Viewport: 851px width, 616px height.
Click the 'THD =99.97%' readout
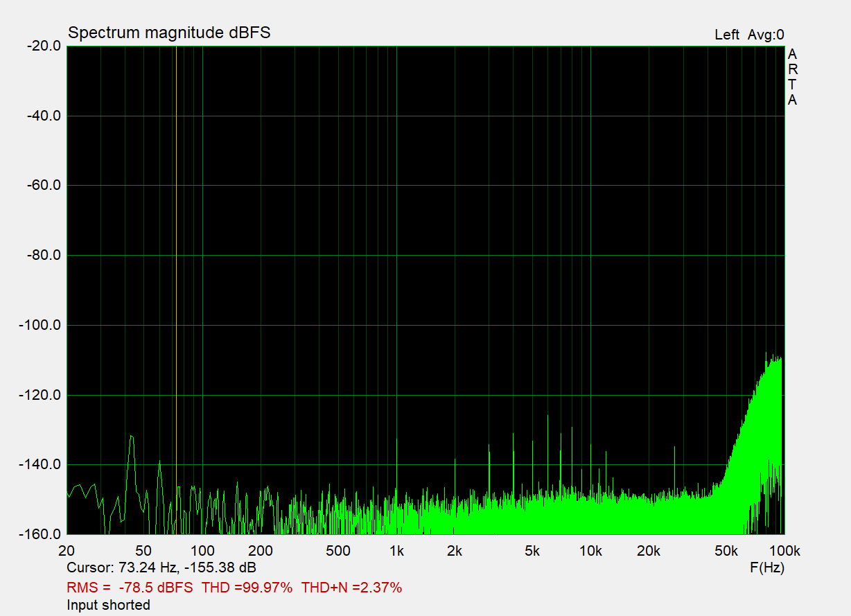coord(247,588)
